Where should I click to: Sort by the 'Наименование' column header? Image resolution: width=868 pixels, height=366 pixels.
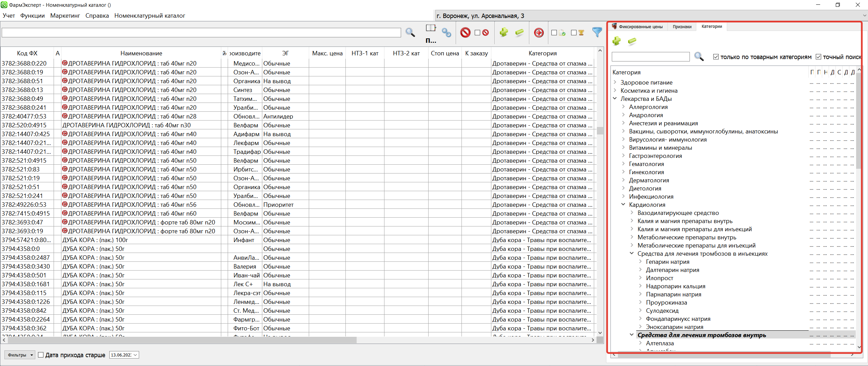[141, 53]
